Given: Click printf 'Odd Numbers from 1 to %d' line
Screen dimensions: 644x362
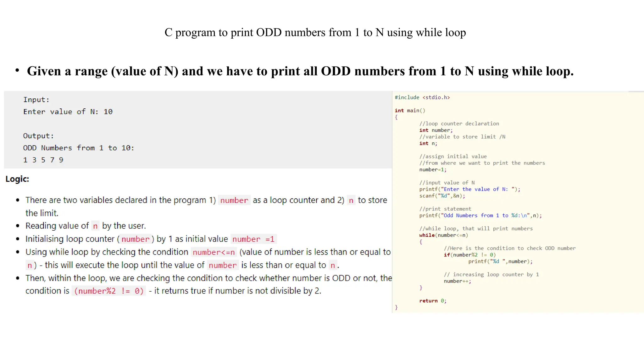Looking at the screenshot, I should tap(480, 216).
